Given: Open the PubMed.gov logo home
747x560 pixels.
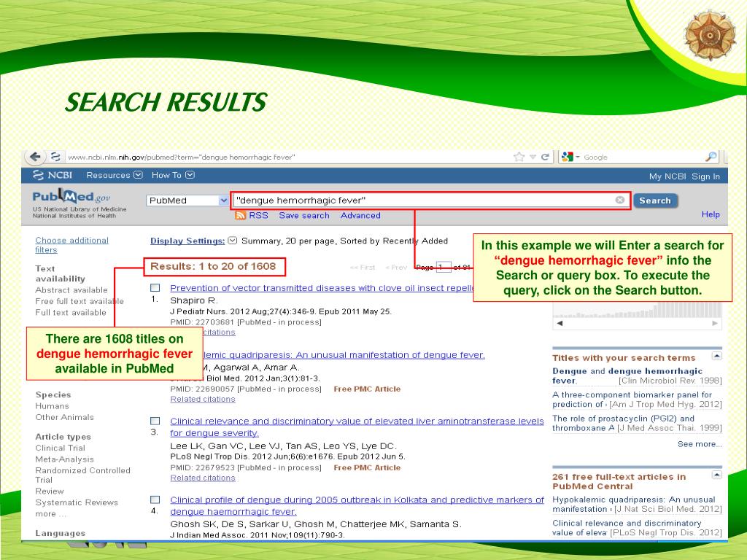Looking at the screenshot, I should (71, 196).
